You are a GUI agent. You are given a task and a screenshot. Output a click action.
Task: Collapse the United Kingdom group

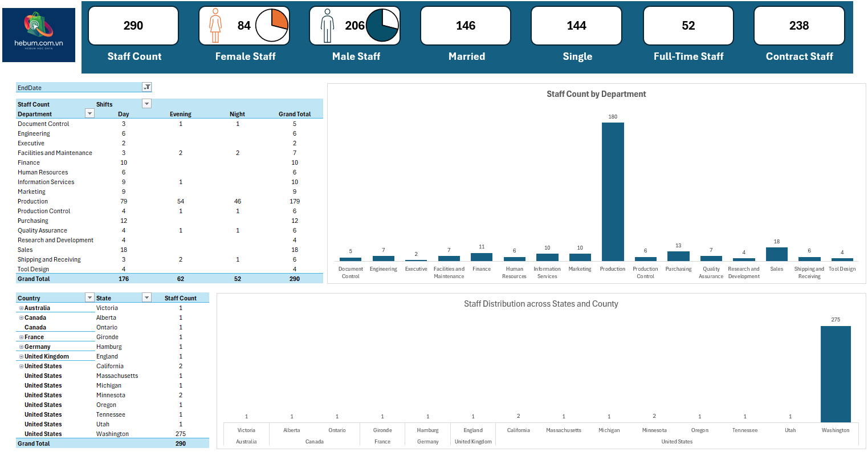click(21, 356)
